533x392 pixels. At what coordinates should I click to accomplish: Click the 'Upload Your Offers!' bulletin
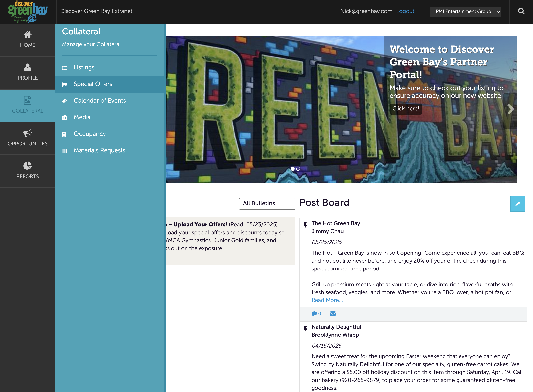coord(230,241)
